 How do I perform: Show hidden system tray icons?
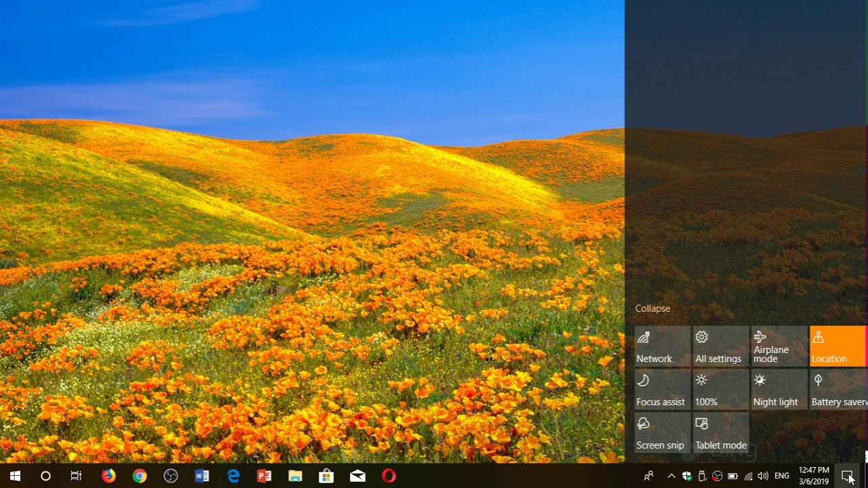671,476
